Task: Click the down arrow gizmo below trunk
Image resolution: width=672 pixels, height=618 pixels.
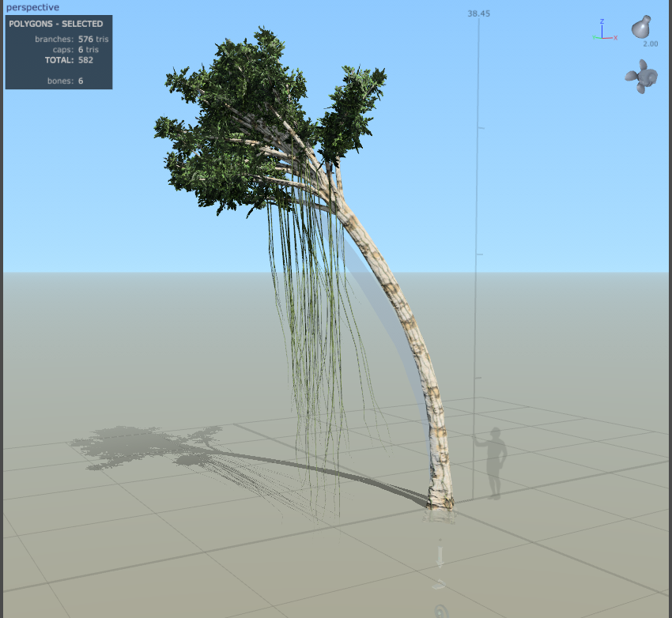Action: pos(440,556)
